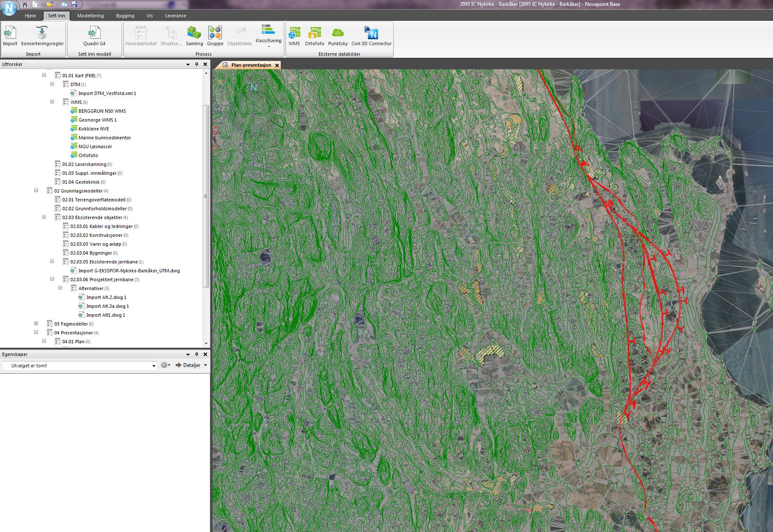Click the Detaljer button

click(188, 365)
